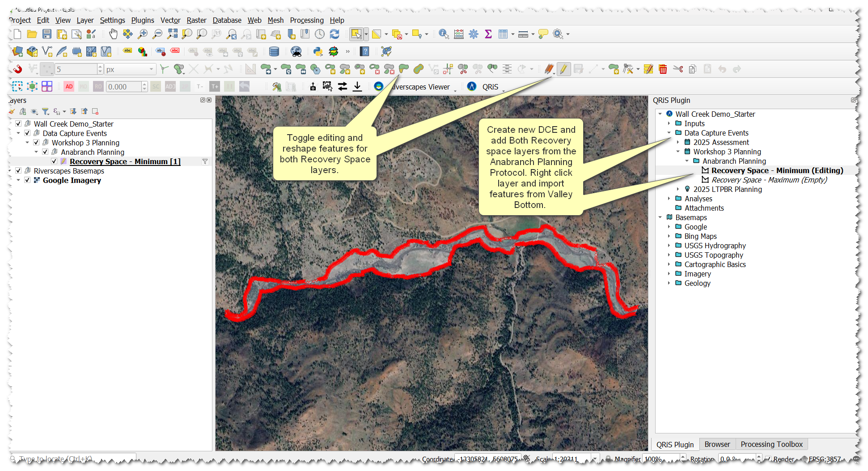Select the Pan Map hand tool
The image size is (868, 471).
(x=113, y=34)
